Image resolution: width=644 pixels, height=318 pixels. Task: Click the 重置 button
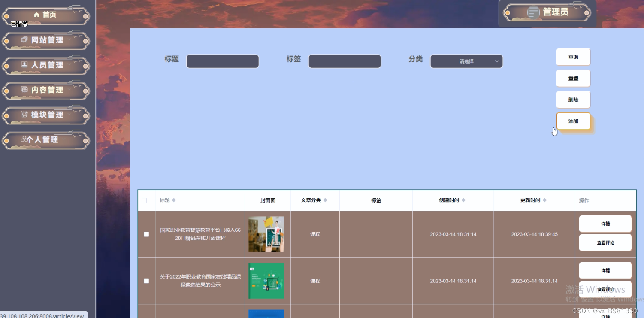coord(573,79)
